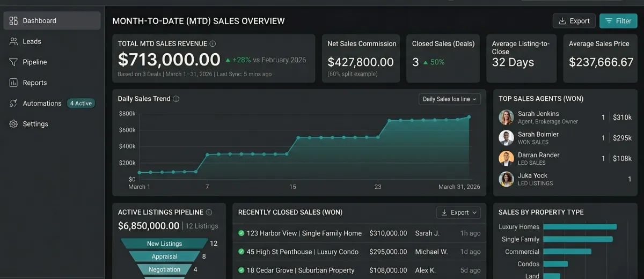
Task: Click the info icon beside Total MTD Sales Revenue
Action: [213, 44]
